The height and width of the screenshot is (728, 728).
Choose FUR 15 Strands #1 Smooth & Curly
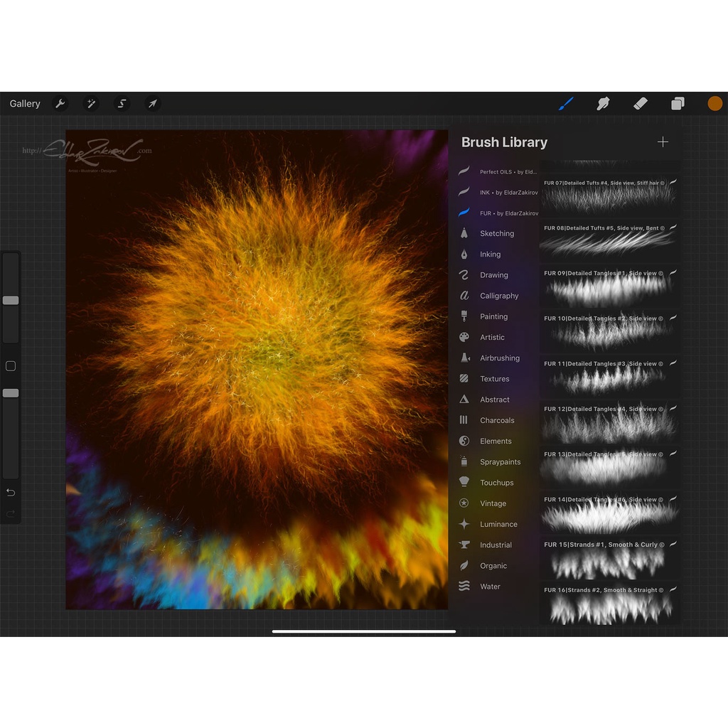[609, 557]
